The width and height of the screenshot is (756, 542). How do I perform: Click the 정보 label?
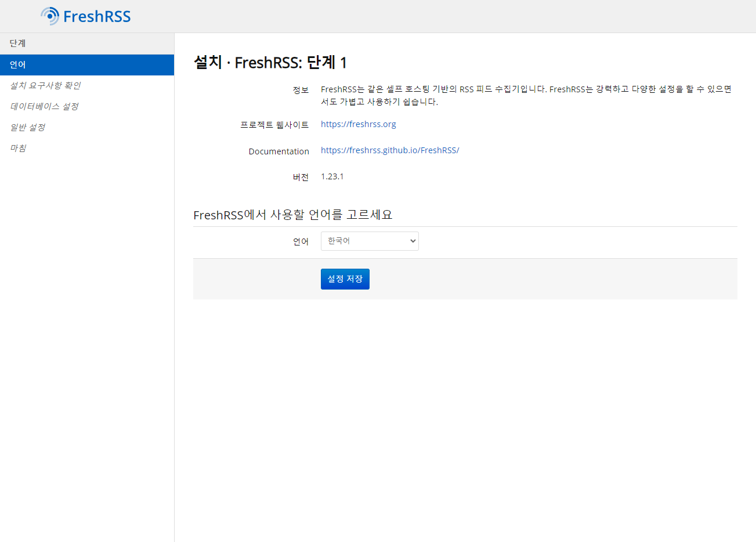click(x=301, y=90)
